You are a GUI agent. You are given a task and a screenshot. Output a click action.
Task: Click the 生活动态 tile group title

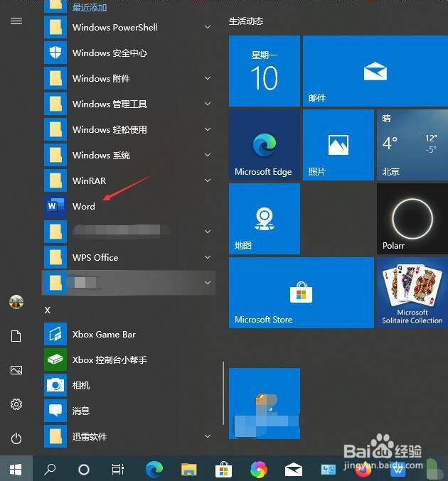246,21
